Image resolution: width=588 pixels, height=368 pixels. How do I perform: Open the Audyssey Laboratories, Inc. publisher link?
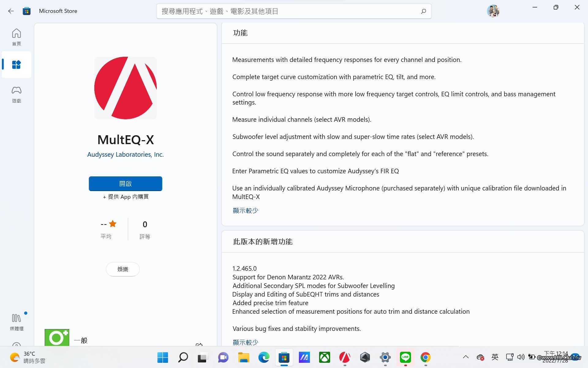126,155
